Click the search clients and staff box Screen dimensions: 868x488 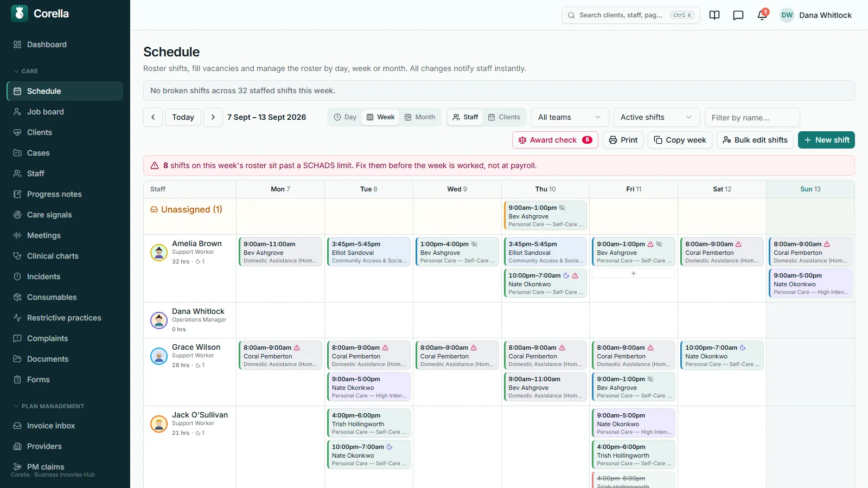(630, 15)
